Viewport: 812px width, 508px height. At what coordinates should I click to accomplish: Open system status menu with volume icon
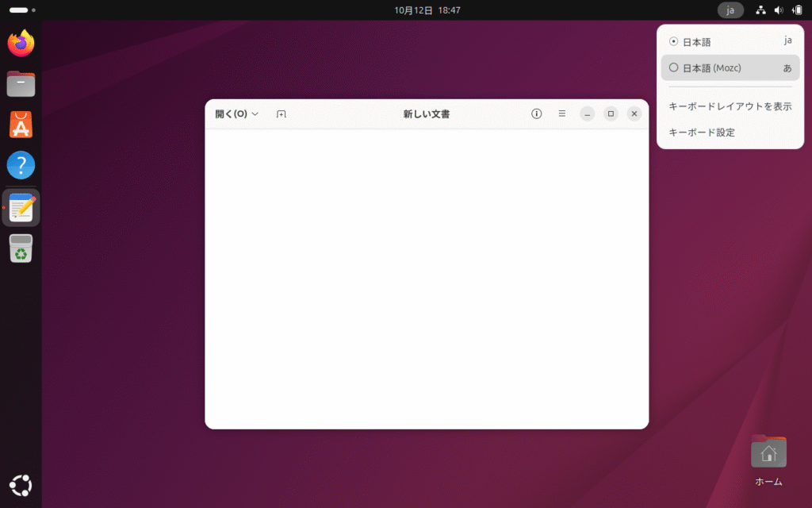pos(779,10)
